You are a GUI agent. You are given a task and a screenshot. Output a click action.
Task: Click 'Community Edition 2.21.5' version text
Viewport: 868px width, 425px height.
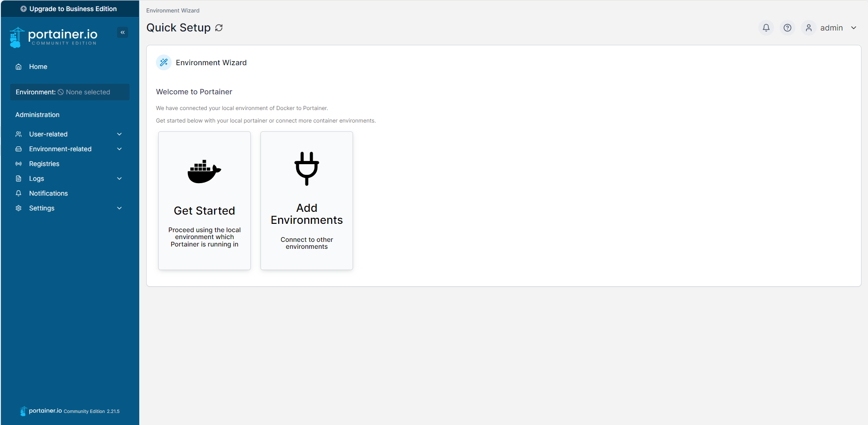pyautogui.click(x=92, y=411)
